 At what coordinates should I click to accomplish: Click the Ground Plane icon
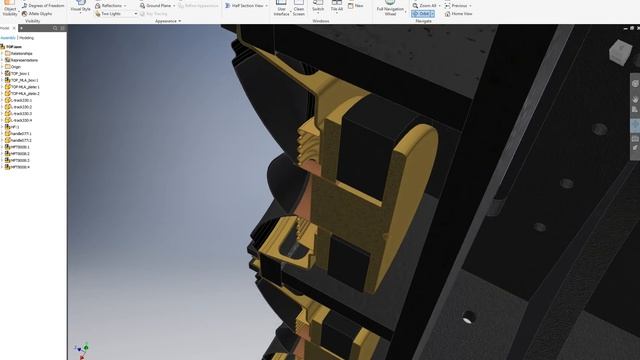(x=142, y=6)
